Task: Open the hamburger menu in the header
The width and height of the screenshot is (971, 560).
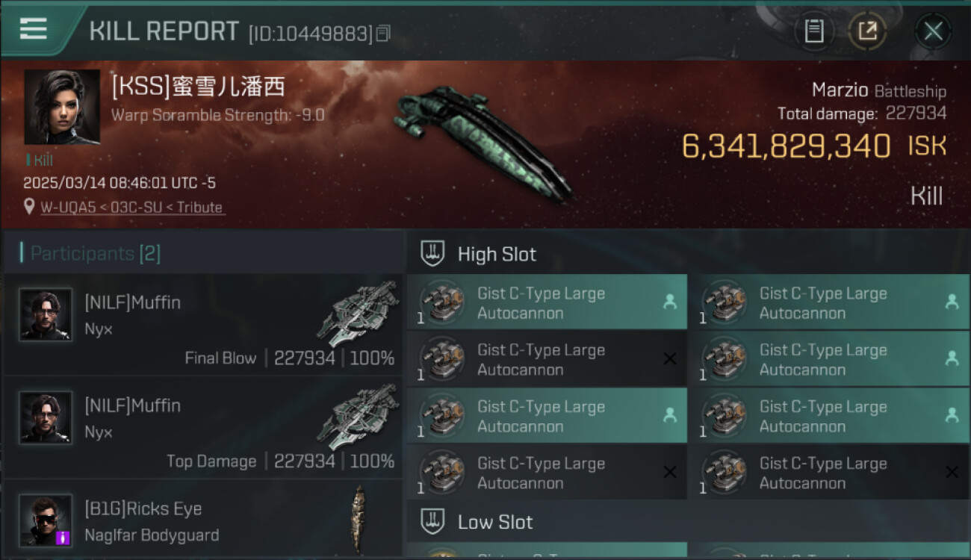Action: (34, 29)
